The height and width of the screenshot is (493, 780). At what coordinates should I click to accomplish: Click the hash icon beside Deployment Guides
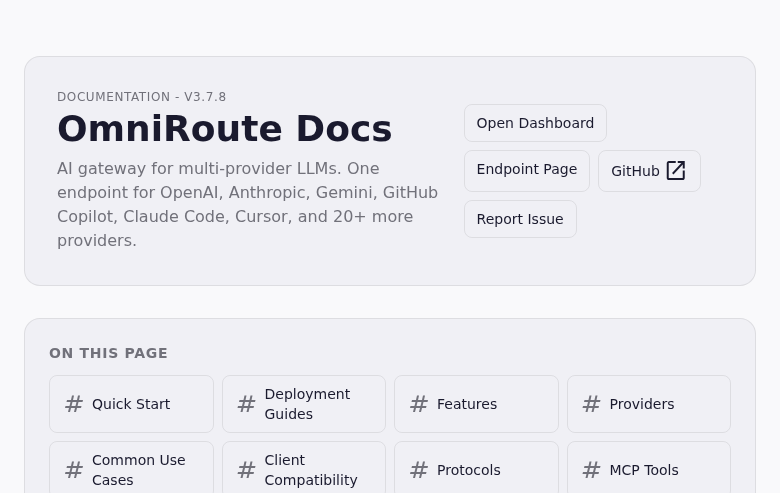(246, 404)
